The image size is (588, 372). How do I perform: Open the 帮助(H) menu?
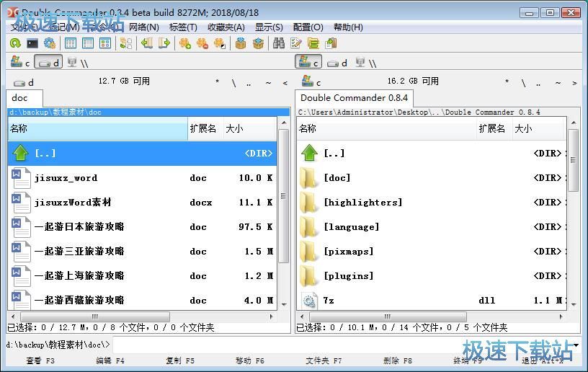pos(348,27)
